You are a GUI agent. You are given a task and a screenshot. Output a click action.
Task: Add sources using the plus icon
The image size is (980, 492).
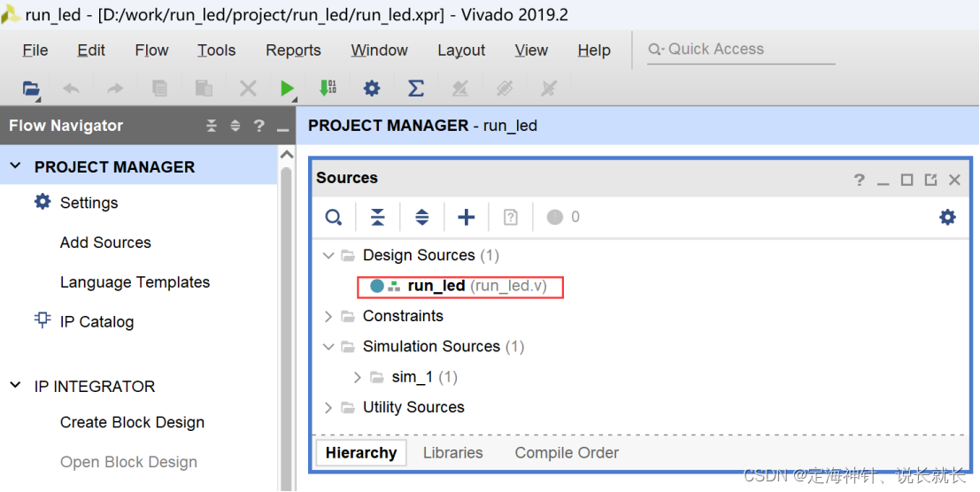click(467, 218)
